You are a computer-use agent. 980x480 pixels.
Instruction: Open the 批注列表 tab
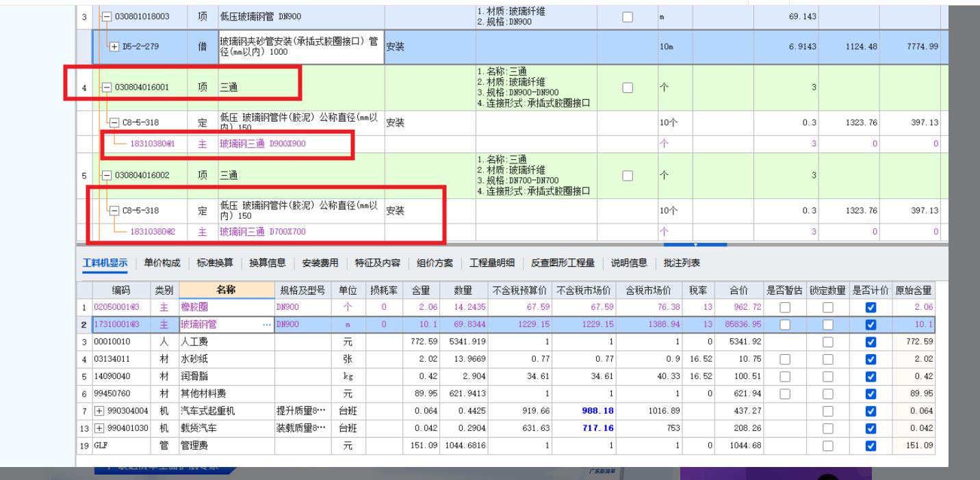[682, 263]
